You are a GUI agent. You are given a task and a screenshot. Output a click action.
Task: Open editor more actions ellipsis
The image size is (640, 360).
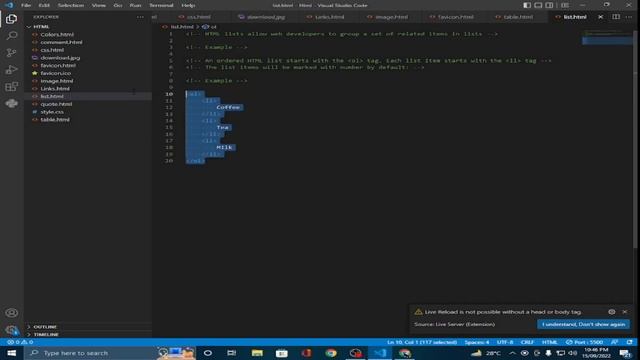[x=629, y=17]
